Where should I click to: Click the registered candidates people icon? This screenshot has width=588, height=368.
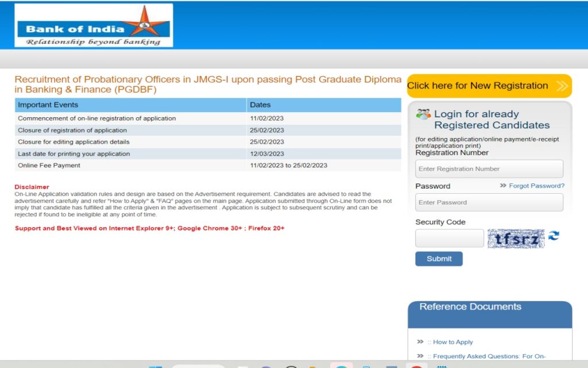pos(423,114)
